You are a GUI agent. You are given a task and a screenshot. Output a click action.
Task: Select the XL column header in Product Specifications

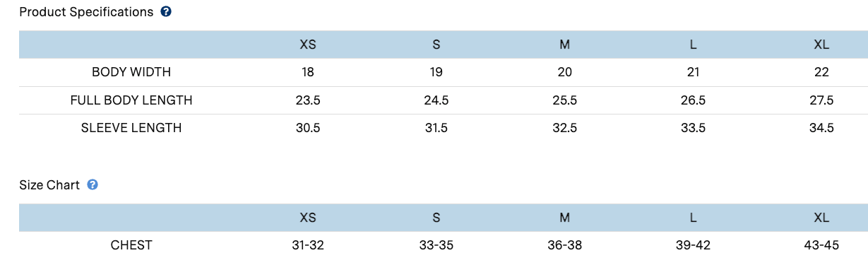click(x=821, y=45)
